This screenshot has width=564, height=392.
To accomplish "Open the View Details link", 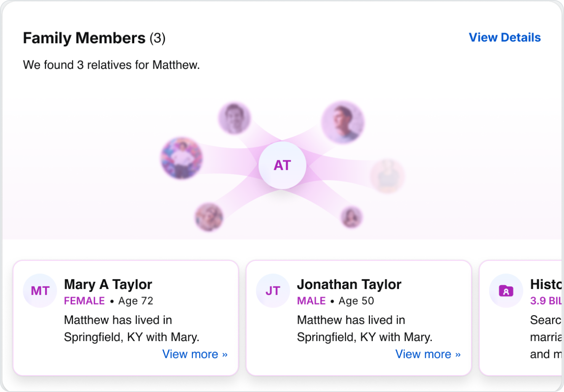I will click(x=504, y=37).
